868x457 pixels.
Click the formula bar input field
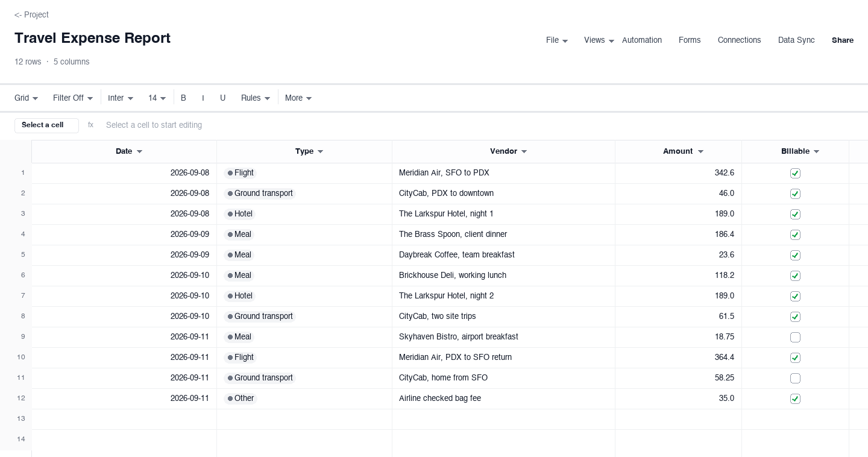[x=480, y=125]
